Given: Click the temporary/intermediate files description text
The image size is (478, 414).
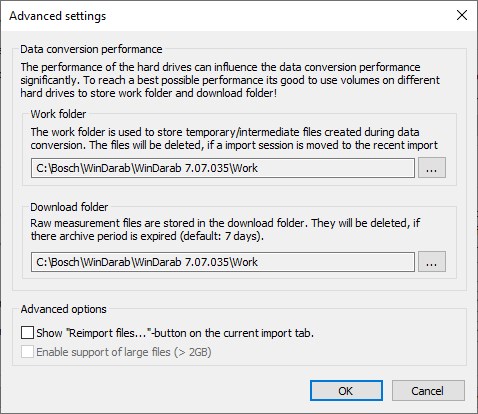Looking at the screenshot, I should [234, 139].
